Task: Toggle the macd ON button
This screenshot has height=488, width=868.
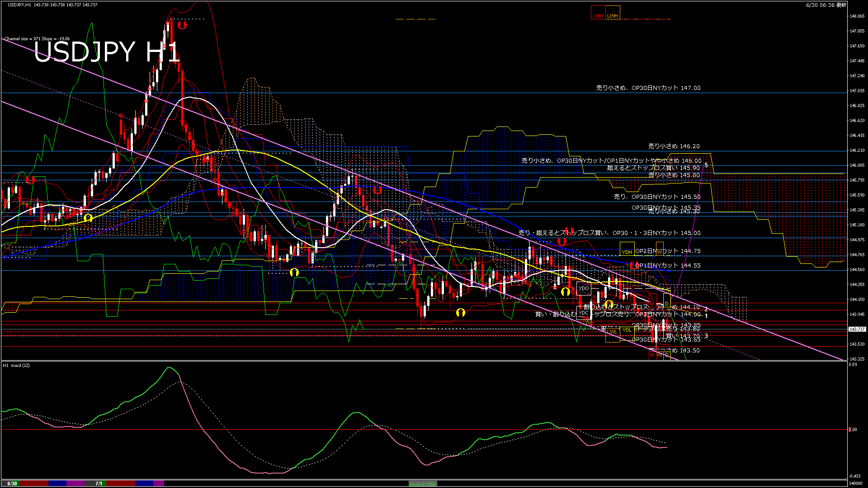Action: coord(423,483)
